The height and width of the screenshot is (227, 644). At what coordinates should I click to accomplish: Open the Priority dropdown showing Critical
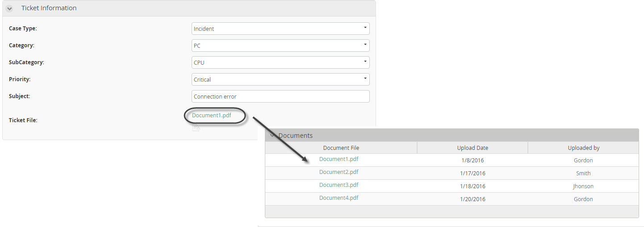tap(280, 79)
